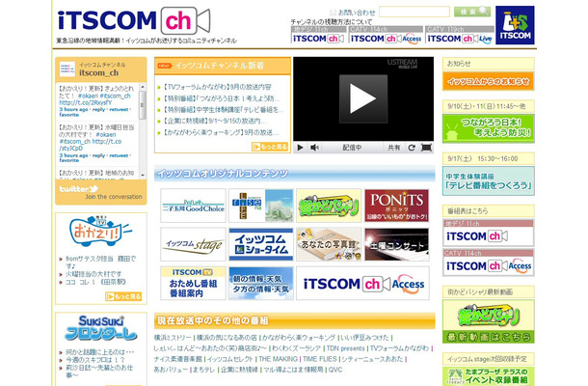Open THE MAKING program link
Viewport: 588px width, 386px height.
(278, 359)
